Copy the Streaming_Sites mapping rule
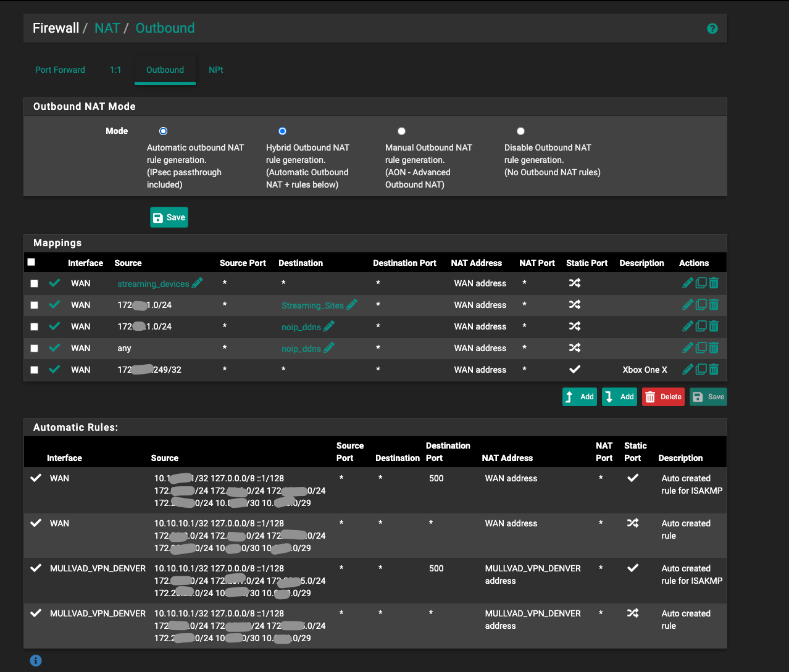789x672 pixels. tap(701, 305)
